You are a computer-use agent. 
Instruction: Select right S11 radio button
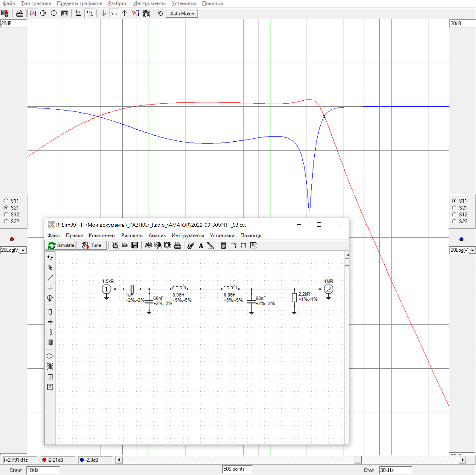click(x=454, y=201)
